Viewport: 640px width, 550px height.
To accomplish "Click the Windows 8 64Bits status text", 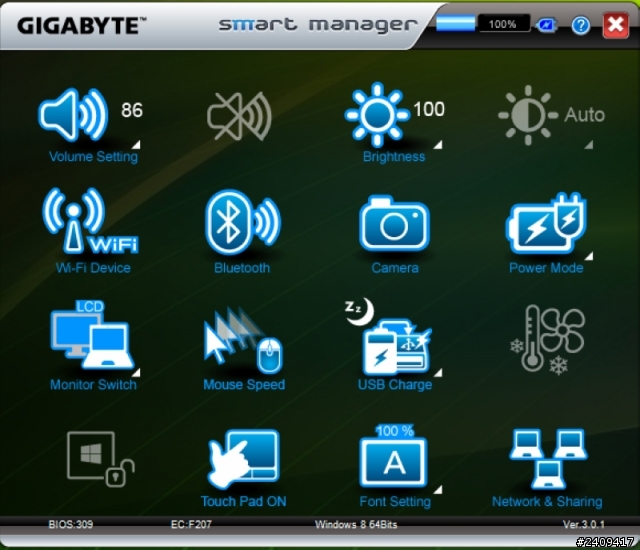I will [356, 524].
